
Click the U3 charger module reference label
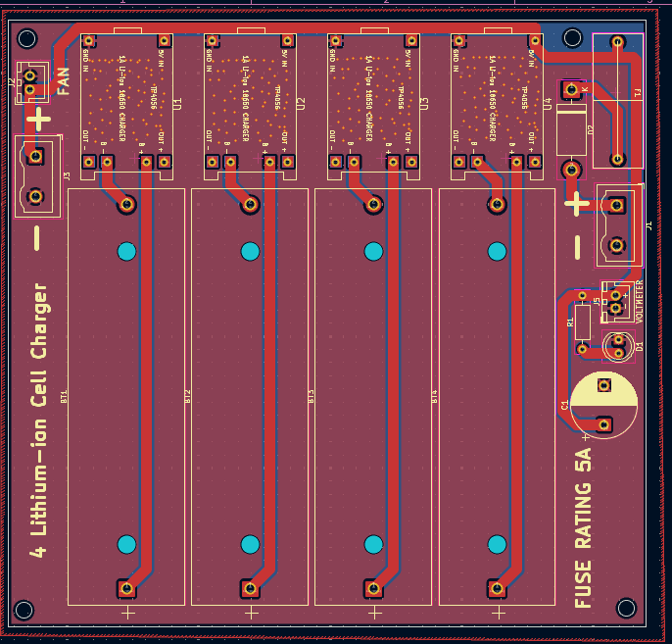(x=424, y=103)
